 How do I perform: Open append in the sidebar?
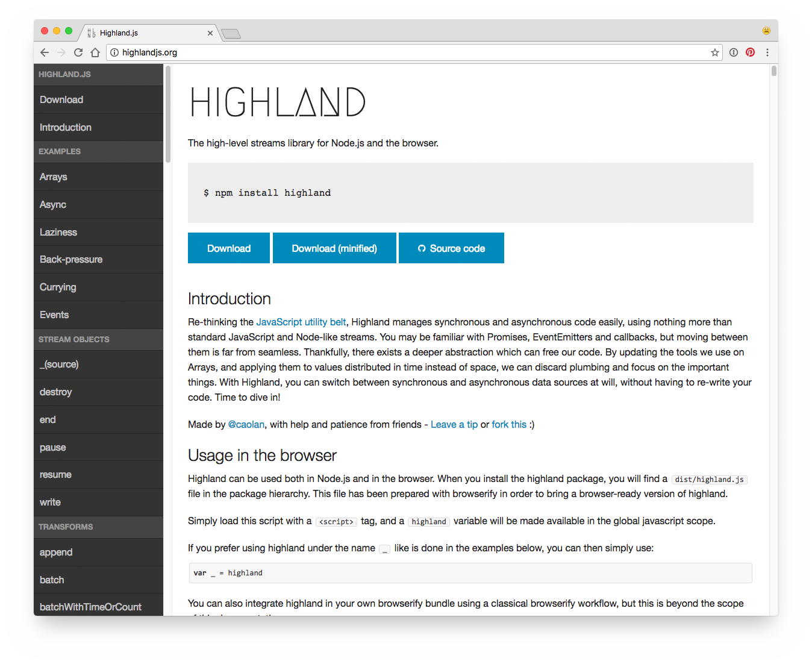[x=98, y=553]
